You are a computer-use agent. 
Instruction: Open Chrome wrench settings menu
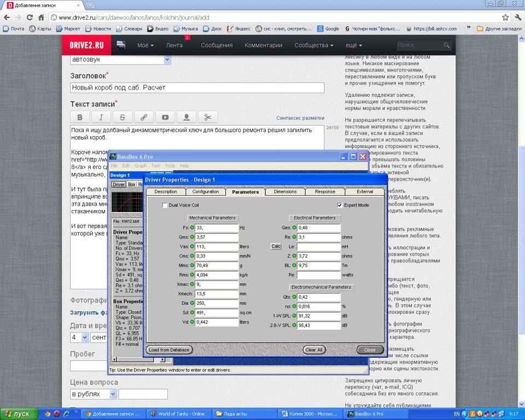click(518, 17)
